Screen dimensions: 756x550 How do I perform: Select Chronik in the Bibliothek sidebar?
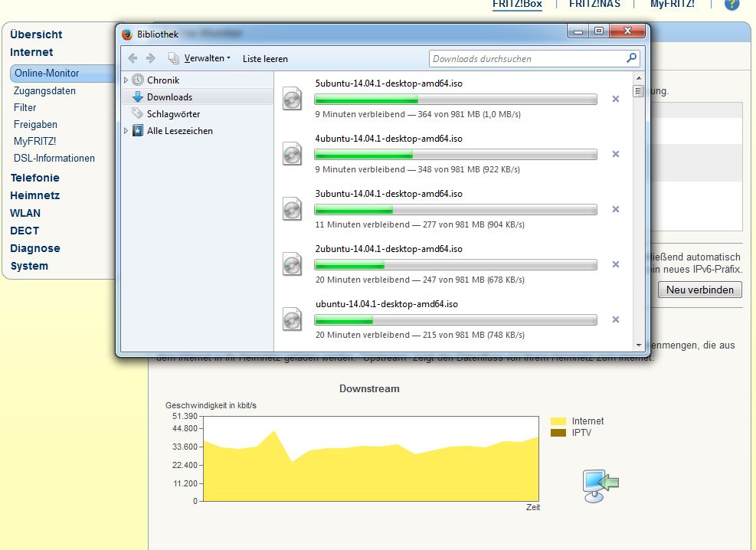pyautogui.click(x=163, y=80)
